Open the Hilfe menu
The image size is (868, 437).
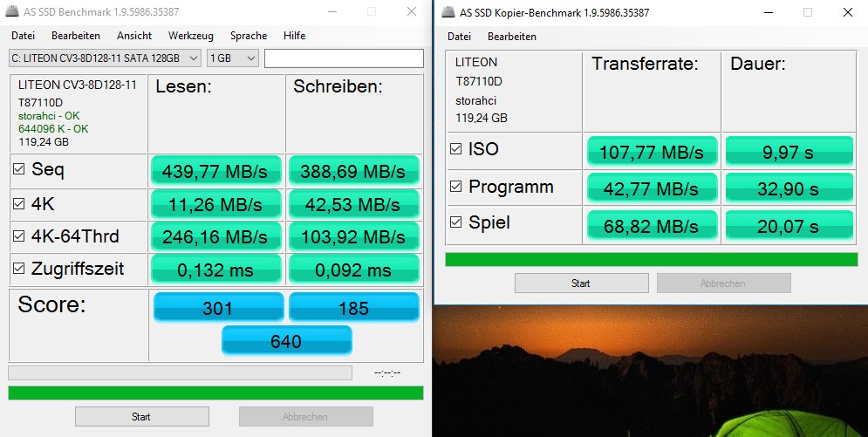pos(294,36)
